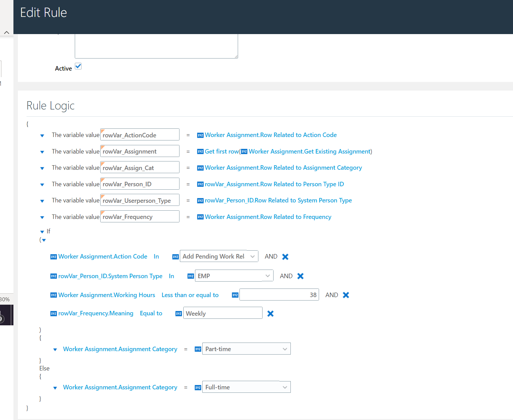513x420 pixels.
Task: Uncheck the Active checkbox
Action: [78, 66]
